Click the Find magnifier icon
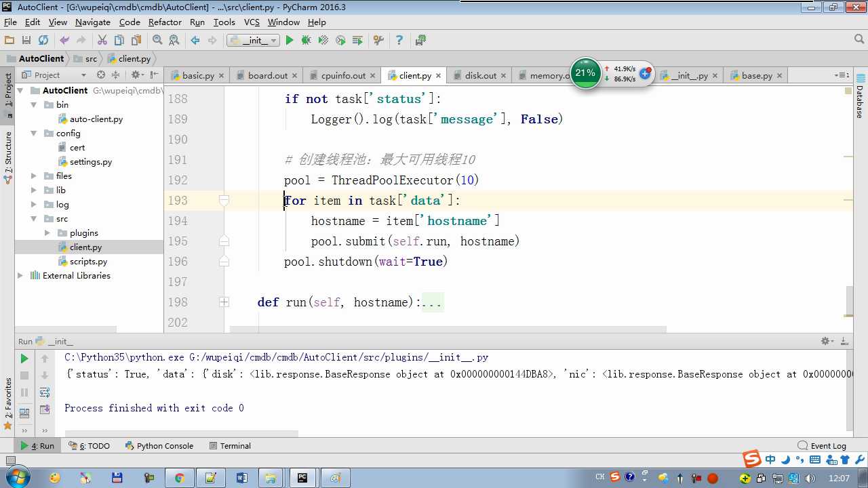The width and height of the screenshot is (868, 488). 157,41
